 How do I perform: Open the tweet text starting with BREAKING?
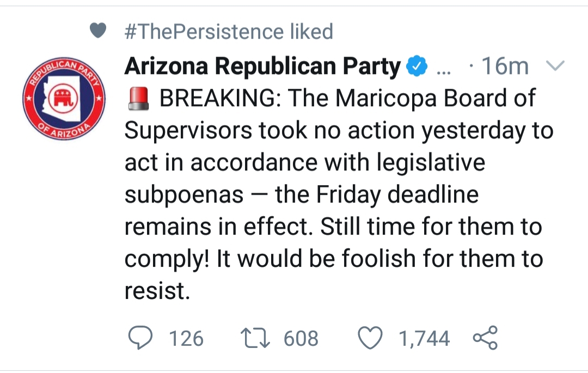click(339, 194)
